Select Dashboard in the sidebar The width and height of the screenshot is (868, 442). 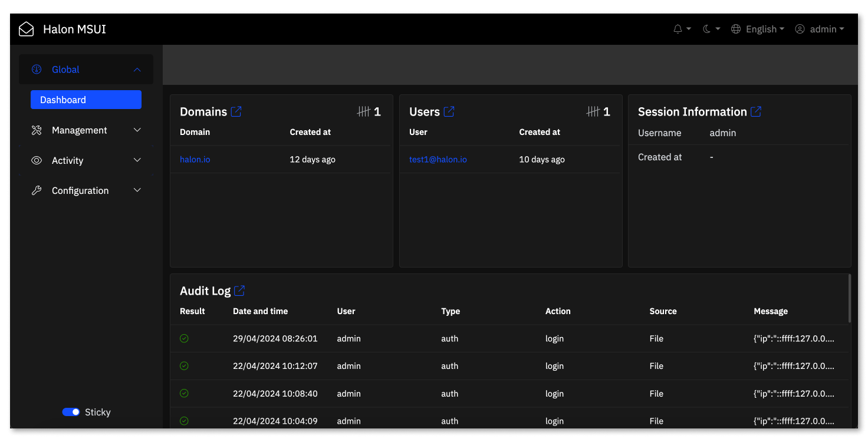tap(86, 100)
